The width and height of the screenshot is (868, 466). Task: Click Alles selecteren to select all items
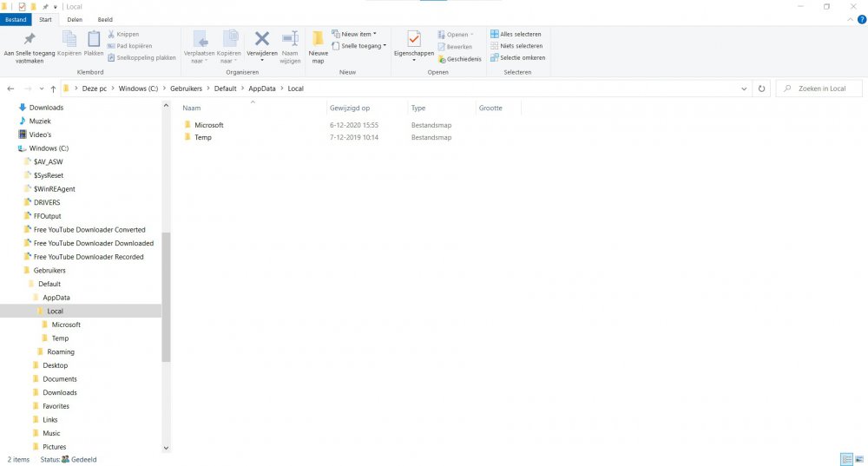(517, 34)
